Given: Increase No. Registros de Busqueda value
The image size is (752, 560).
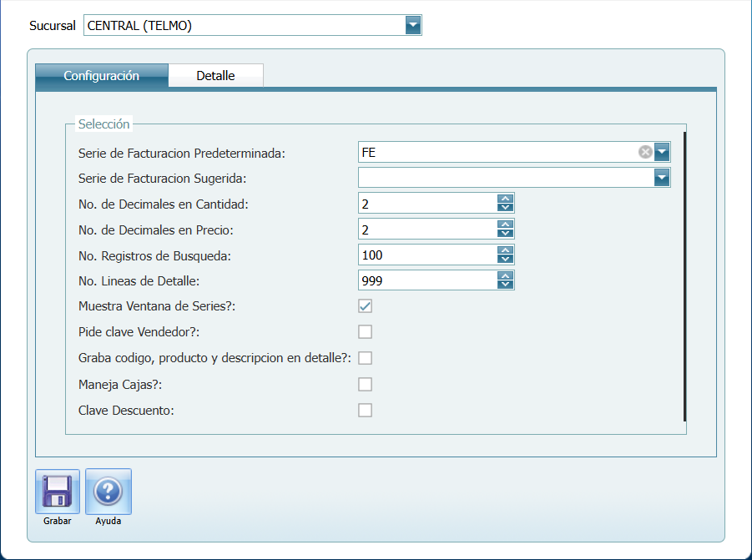Looking at the screenshot, I should pyautogui.click(x=504, y=250).
